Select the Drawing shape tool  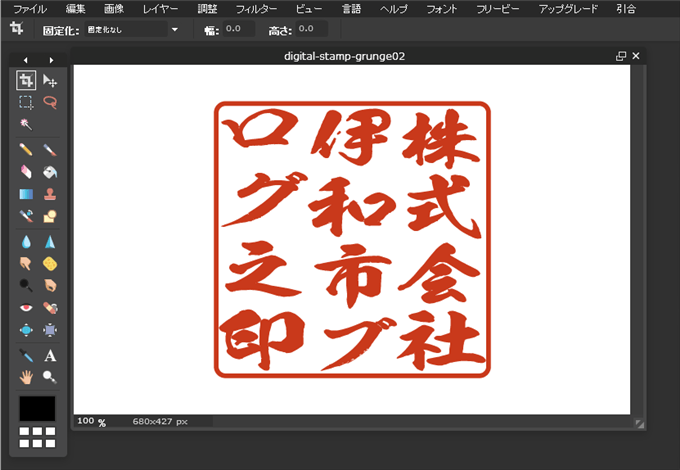click(50, 215)
